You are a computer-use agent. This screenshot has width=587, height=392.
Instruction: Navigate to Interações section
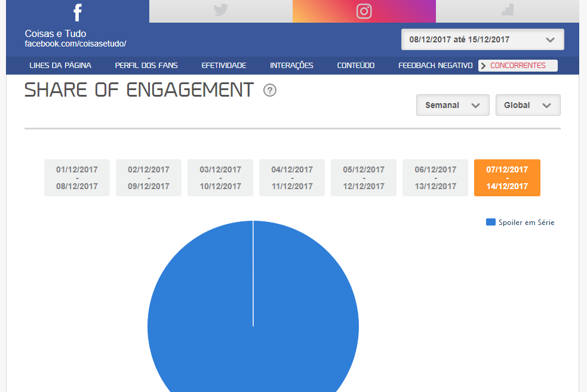click(x=291, y=66)
